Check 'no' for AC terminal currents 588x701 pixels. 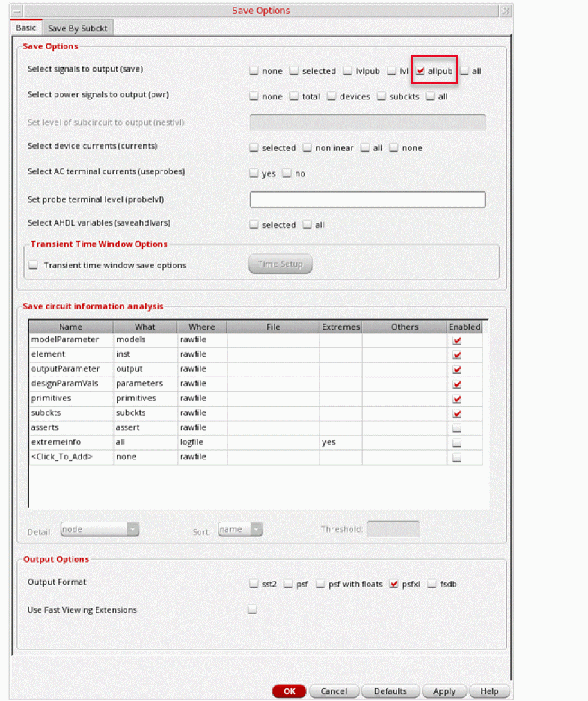click(x=287, y=173)
